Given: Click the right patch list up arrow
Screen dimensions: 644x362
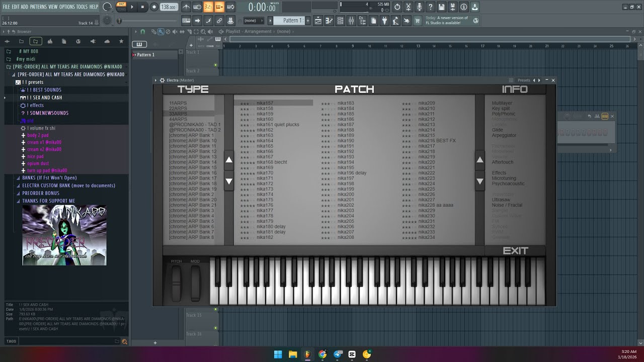Looking at the screenshot, I should tap(480, 160).
